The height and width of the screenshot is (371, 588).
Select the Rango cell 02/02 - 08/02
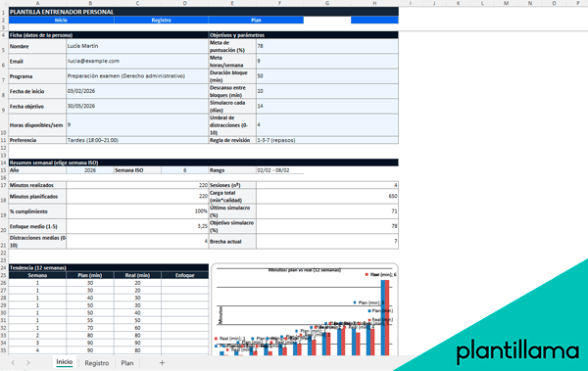pos(279,170)
